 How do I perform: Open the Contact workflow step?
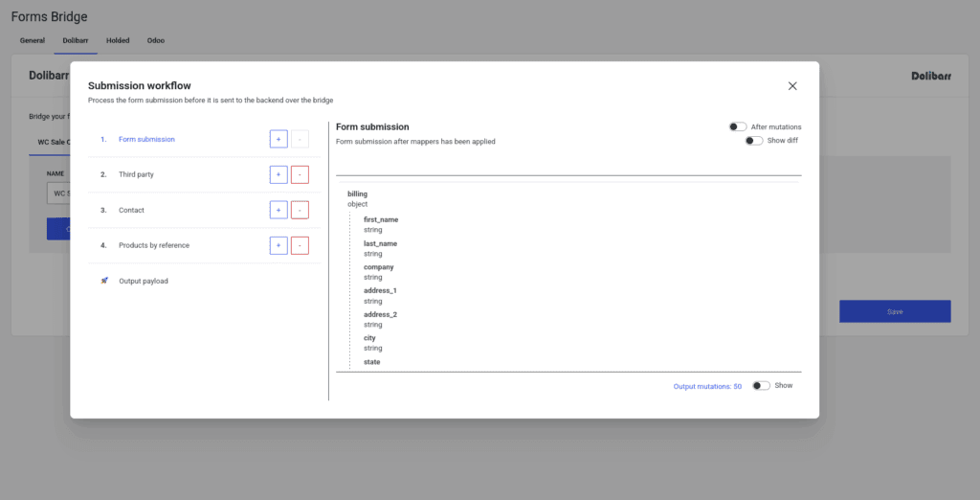131,211
